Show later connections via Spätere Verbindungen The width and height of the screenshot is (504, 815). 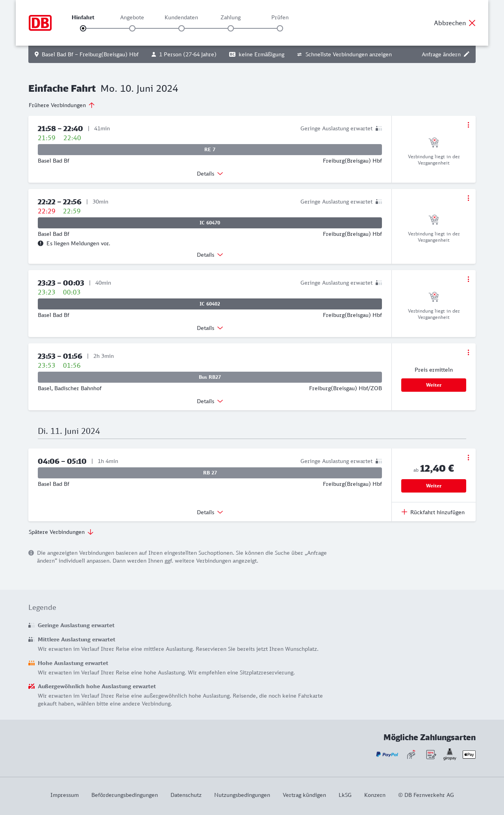coord(61,532)
